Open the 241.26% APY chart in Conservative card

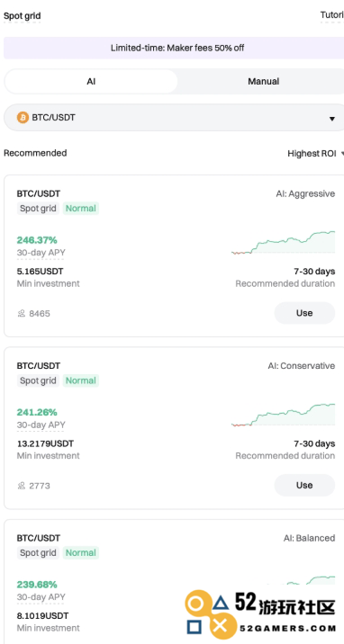click(283, 416)
